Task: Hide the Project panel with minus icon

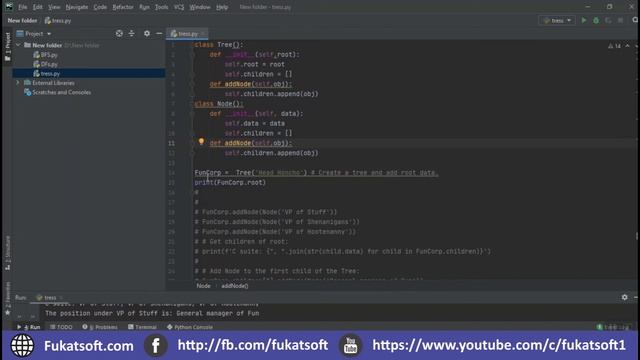Action: click(159, 33)
